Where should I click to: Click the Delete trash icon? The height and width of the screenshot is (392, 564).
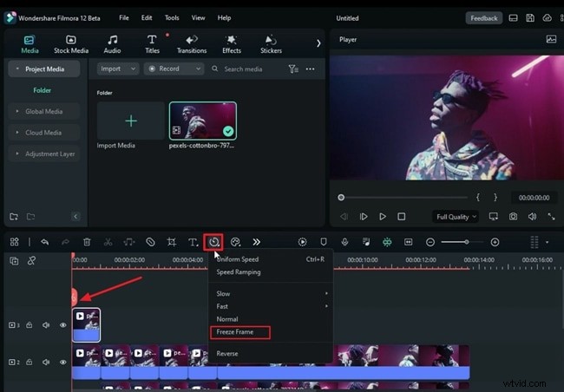[x=87, y=242]
